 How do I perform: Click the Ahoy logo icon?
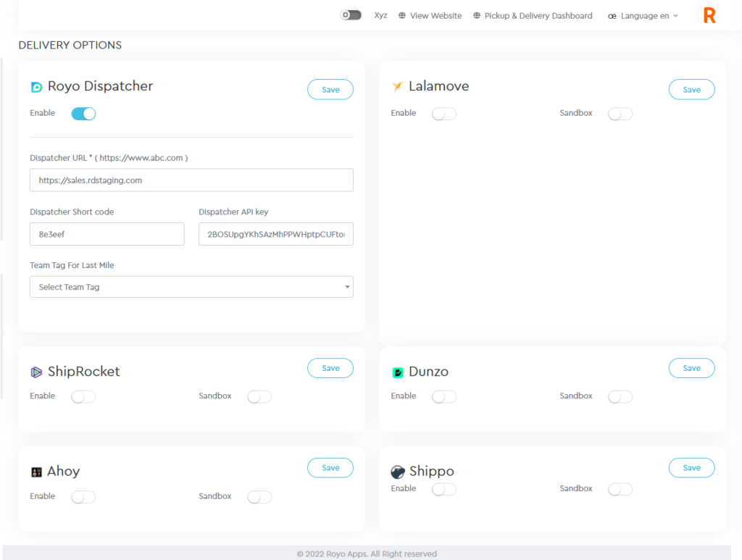pyautogui.click(x=36, y=472)
